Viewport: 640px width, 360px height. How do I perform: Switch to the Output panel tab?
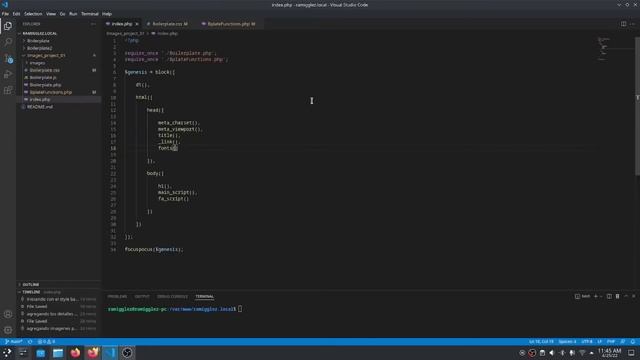point(142,296)
